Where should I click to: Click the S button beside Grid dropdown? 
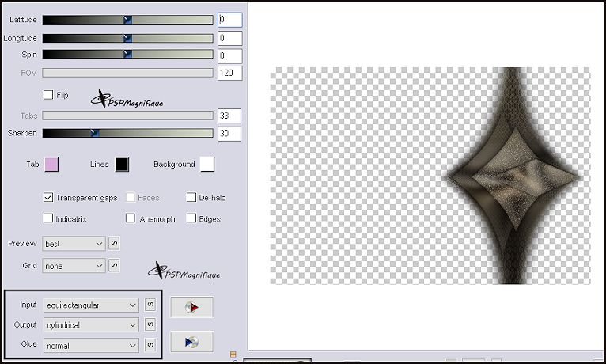[x=114, y=266]
